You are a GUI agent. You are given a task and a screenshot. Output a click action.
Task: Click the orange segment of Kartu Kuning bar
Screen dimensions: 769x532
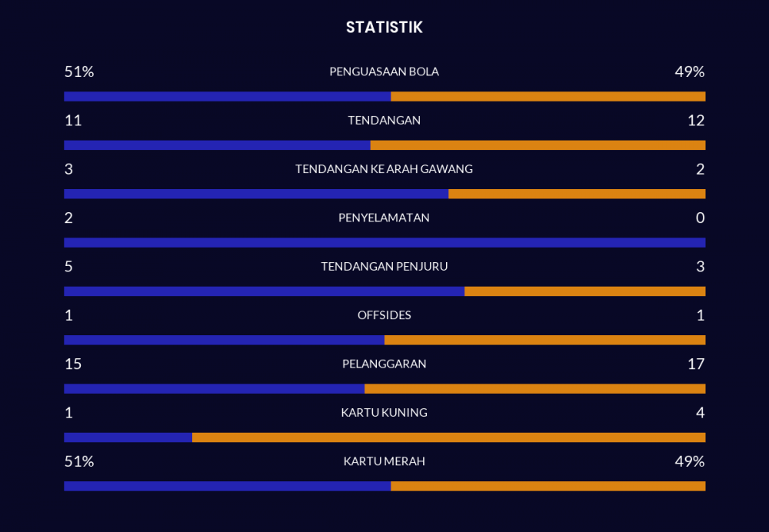pos(448,437)
